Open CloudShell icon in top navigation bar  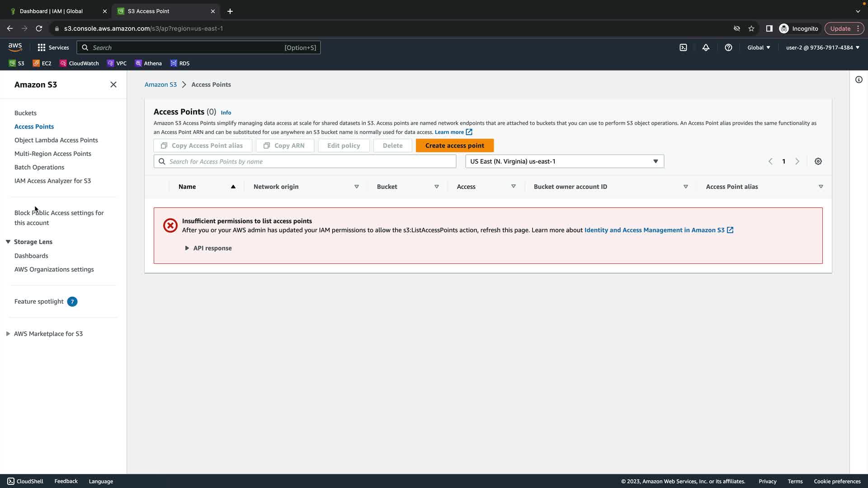point(683,47)
